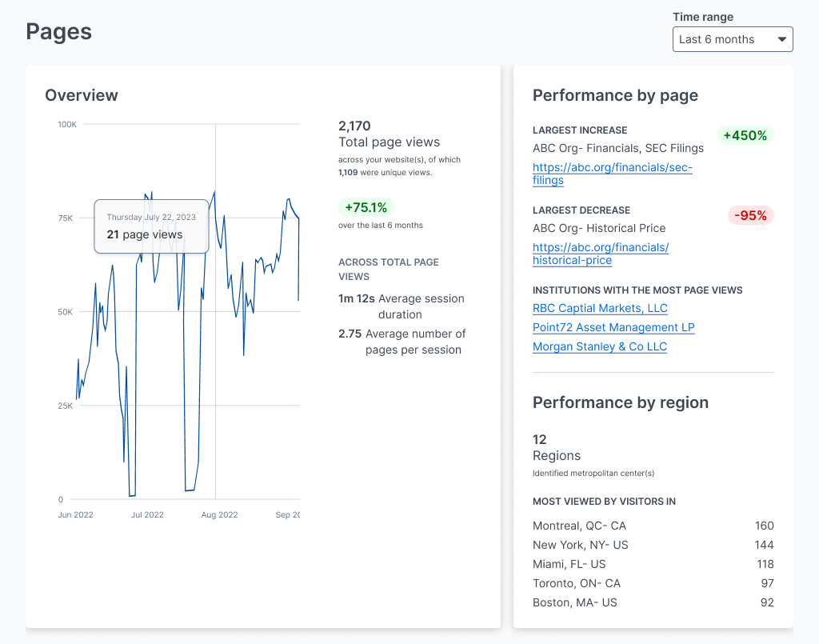The width and height of the screenshot is (819, 644).
Task: Expand the Last 6 months selector
Action: coord(732,38)
